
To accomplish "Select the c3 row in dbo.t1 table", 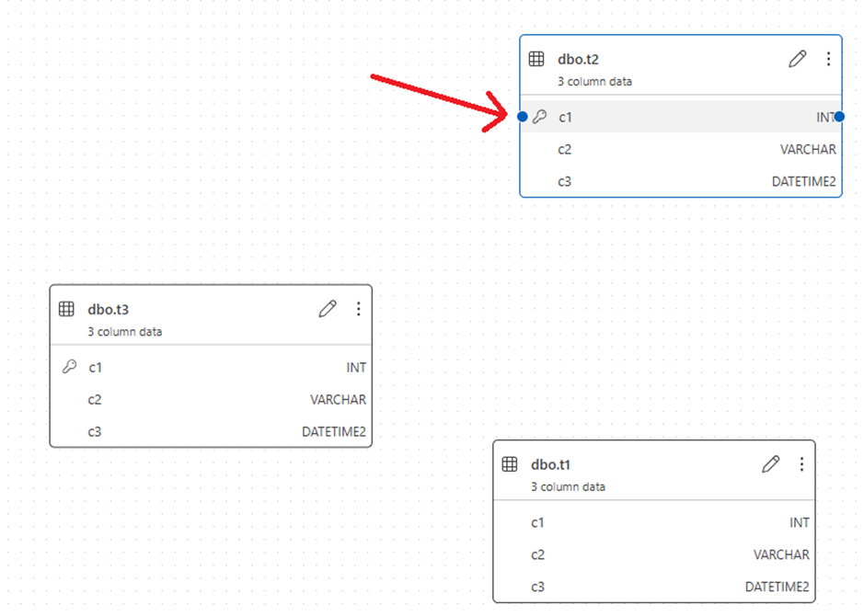I will (x=654, y=587).
